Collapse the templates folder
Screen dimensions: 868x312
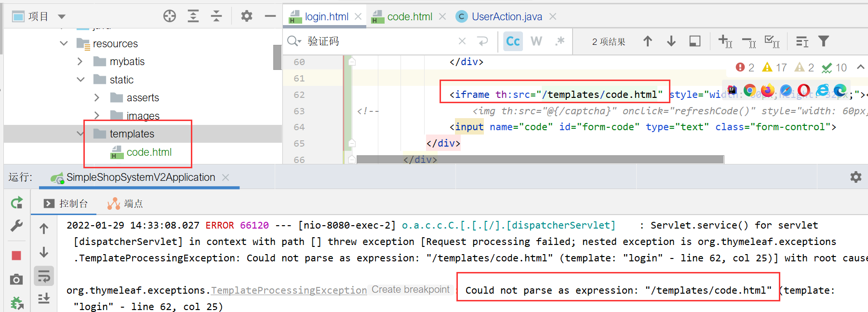tap(80, 134)
